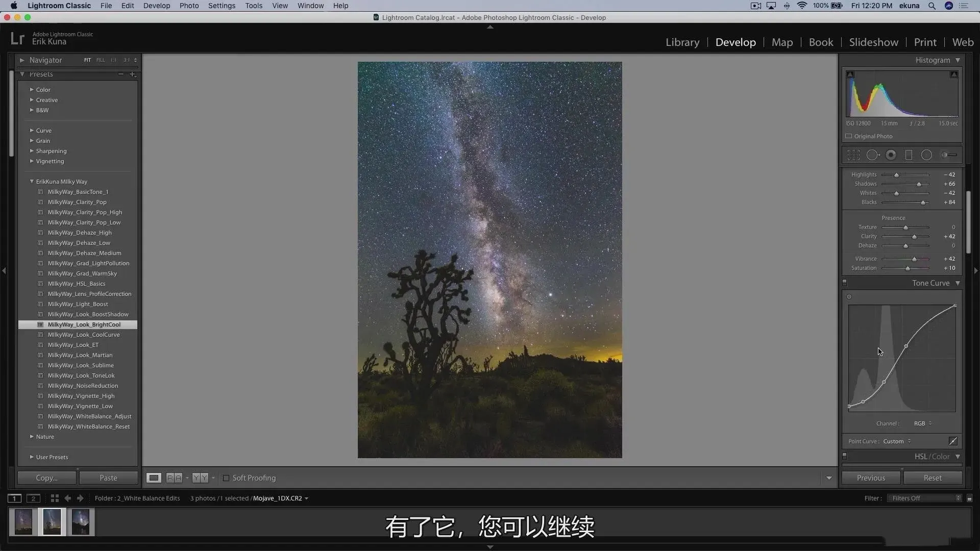Switch to the Map module
The width and height of the screenshot is (980, 551).
[x=782, y=42]
